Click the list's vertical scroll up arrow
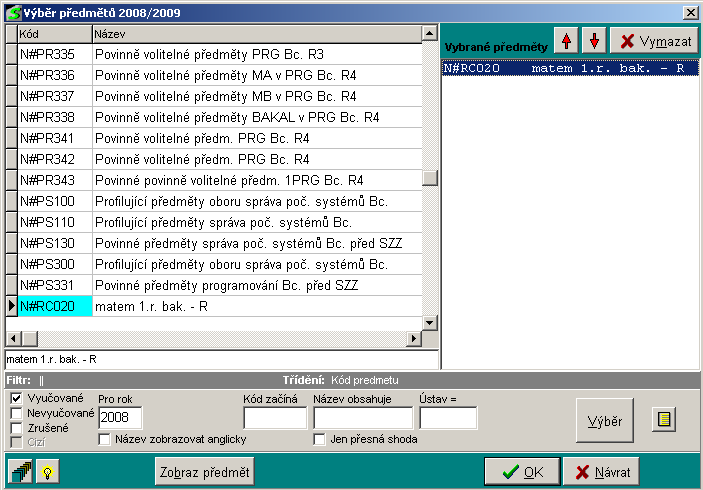703x490 pixels. click(x=430, y=33)
